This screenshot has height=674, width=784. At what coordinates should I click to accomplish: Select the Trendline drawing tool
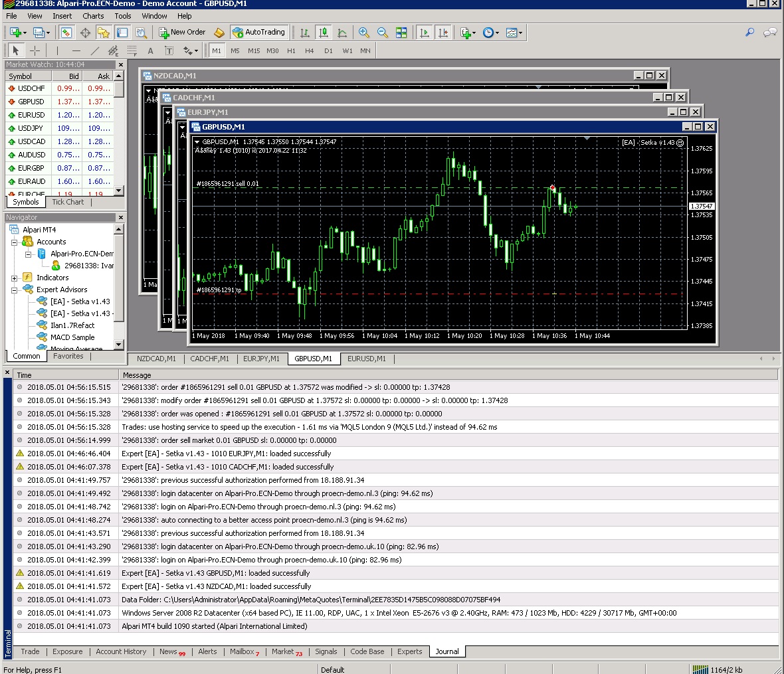94,50
